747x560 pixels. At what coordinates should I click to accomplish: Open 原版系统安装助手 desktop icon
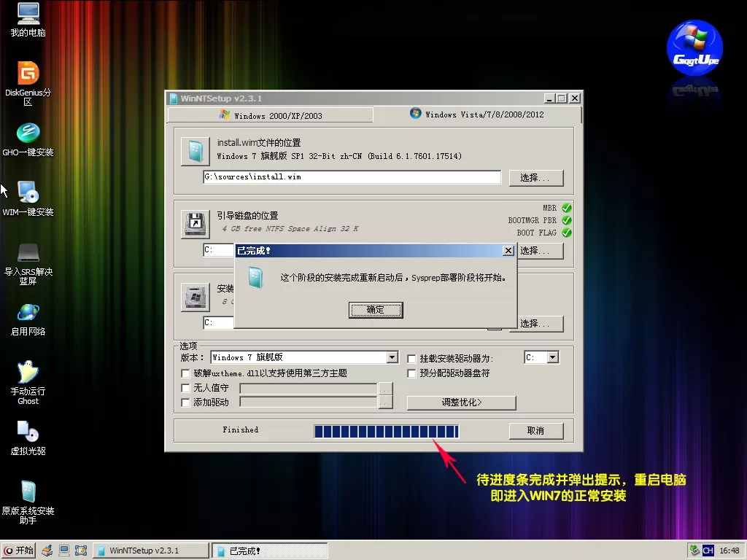coord(28,492)
